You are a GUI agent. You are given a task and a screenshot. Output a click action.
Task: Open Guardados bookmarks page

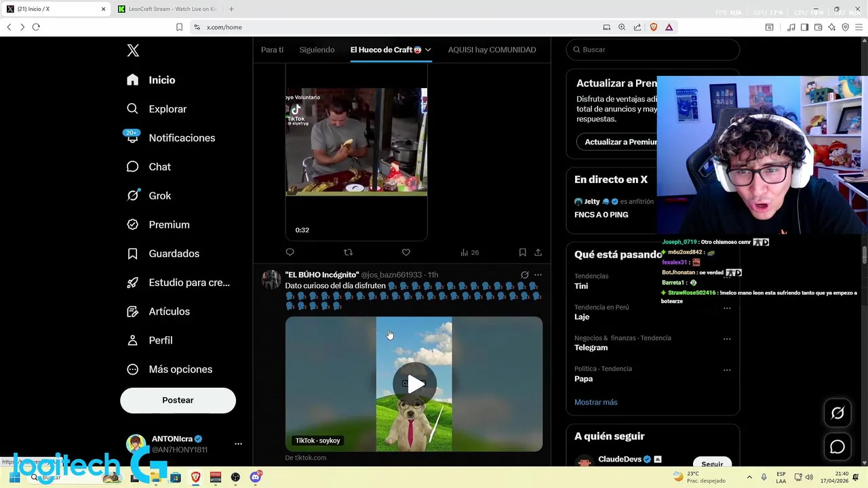coord(163,253)
